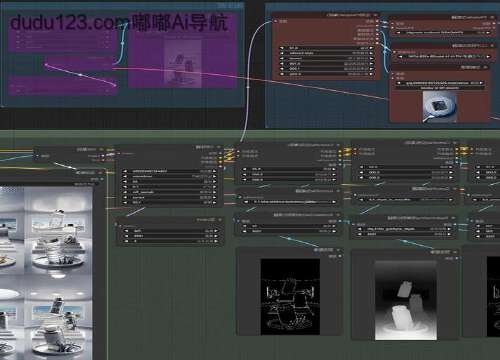
Task: Collapse the line-art preview node via title dot
Action: click(x=339, y=250)
